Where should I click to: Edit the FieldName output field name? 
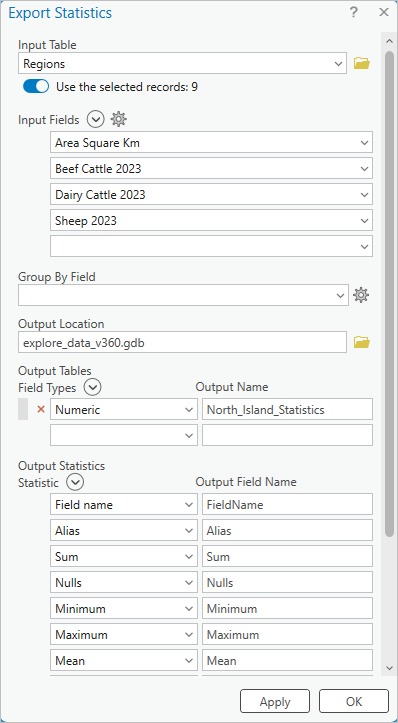tap(287, 504)
